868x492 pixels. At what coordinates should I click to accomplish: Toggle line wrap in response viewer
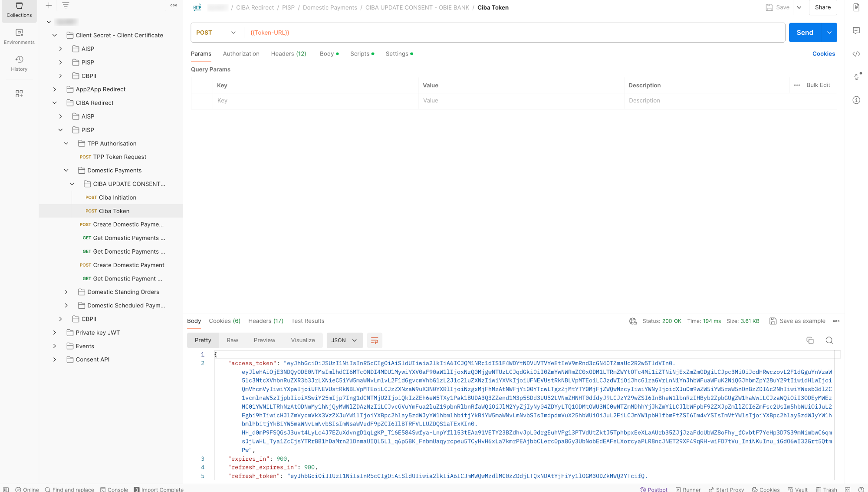375,340
